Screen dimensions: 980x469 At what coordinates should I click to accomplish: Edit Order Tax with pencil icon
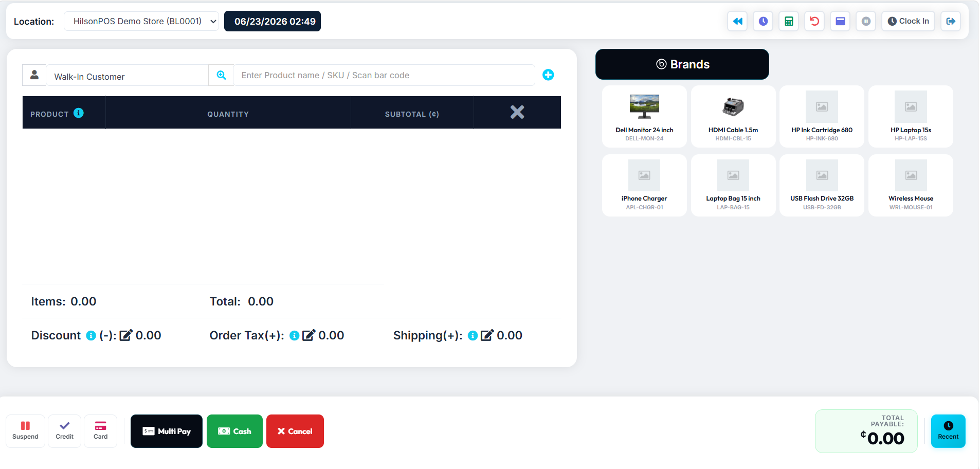308,335
